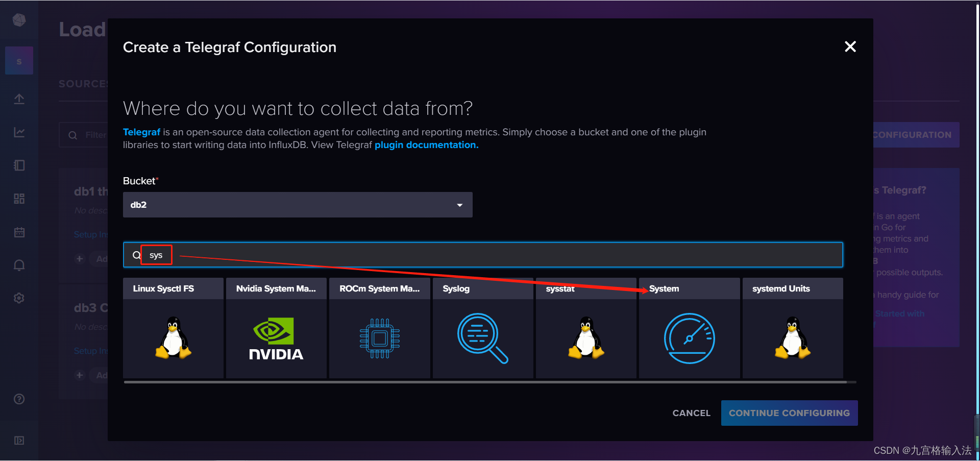The image size is (980, 461).
Task: Open the Load Data upload icon in sidebar
Action: [19, 99]
